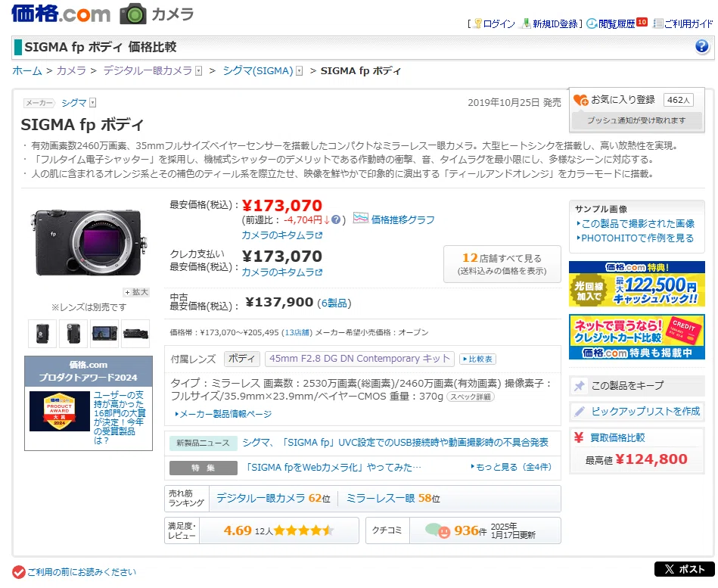Select the third rear-screen thumbnail

click(x=104, y=334)
